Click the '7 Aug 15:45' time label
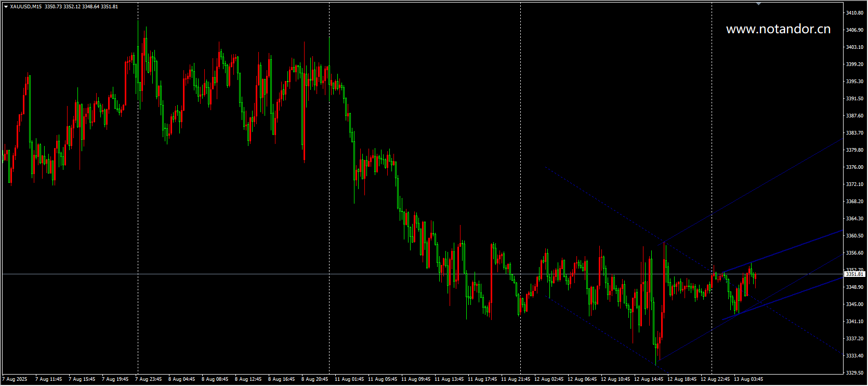 (x=82, y=379)
